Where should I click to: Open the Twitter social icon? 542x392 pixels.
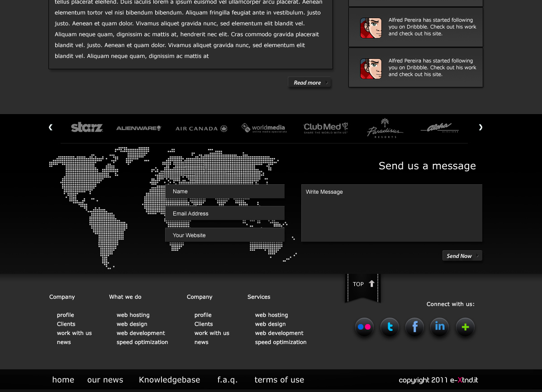390,327
